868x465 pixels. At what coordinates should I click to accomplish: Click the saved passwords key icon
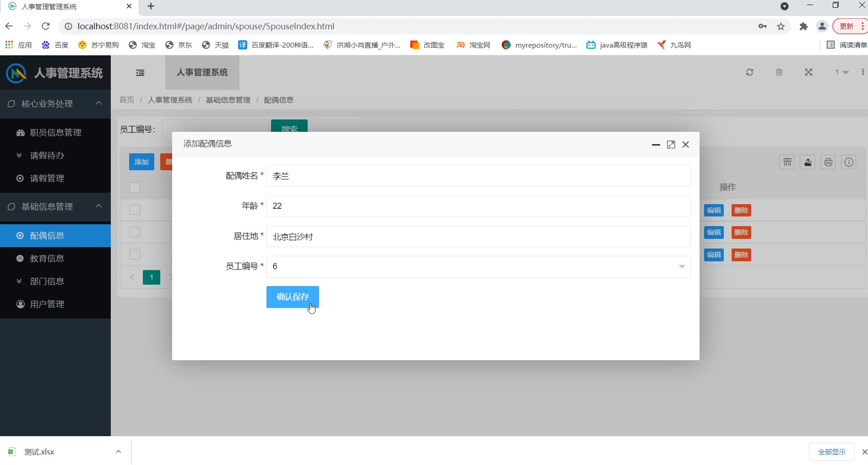[x=763, y=26]
